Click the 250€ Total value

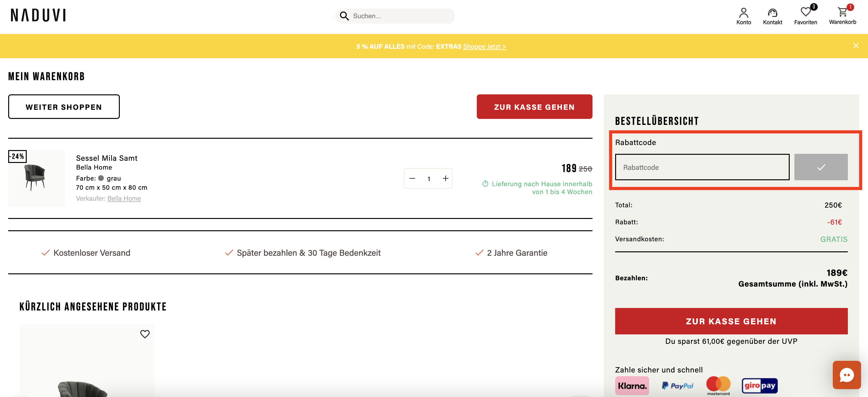click(833, 205)
